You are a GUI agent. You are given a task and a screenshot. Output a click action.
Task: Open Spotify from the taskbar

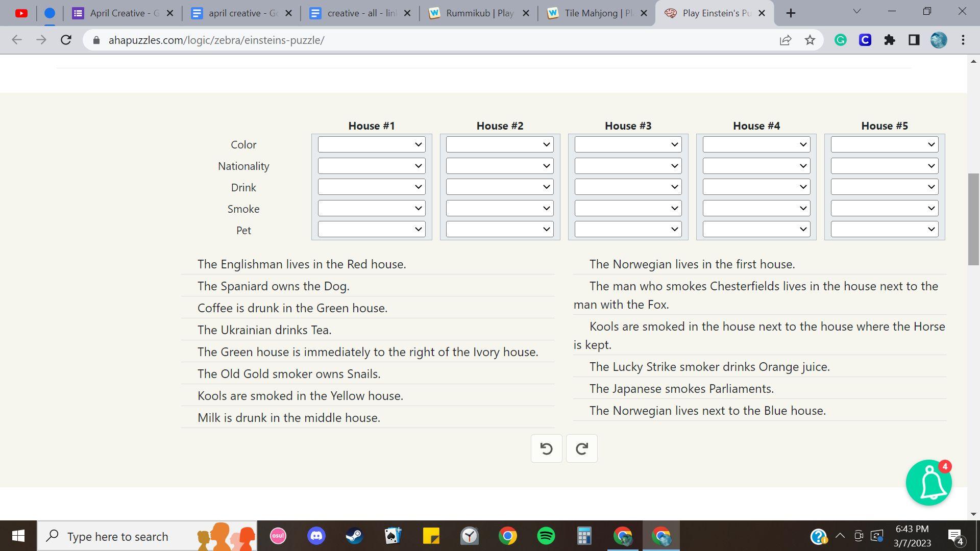[x=546, y=536]
